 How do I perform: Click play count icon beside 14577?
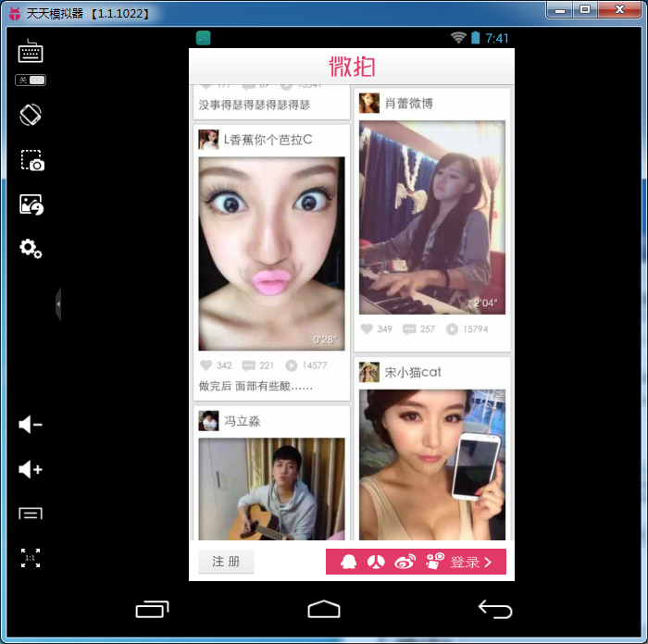292,365
